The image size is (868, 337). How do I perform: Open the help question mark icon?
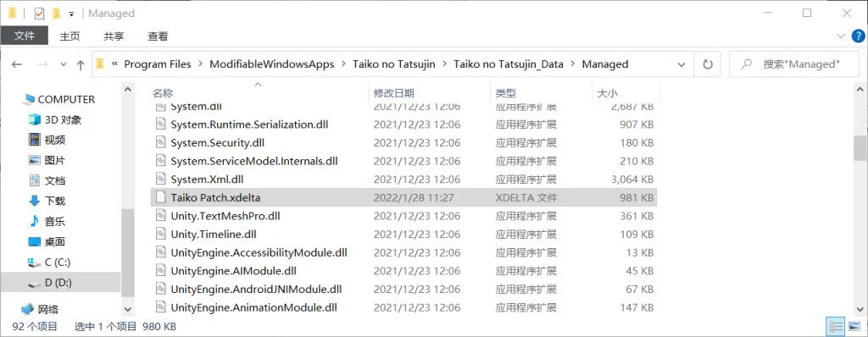[x=857, y=36]
